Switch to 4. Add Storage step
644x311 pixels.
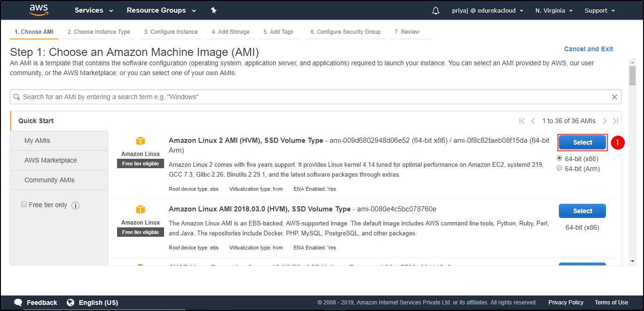point(230,32)
